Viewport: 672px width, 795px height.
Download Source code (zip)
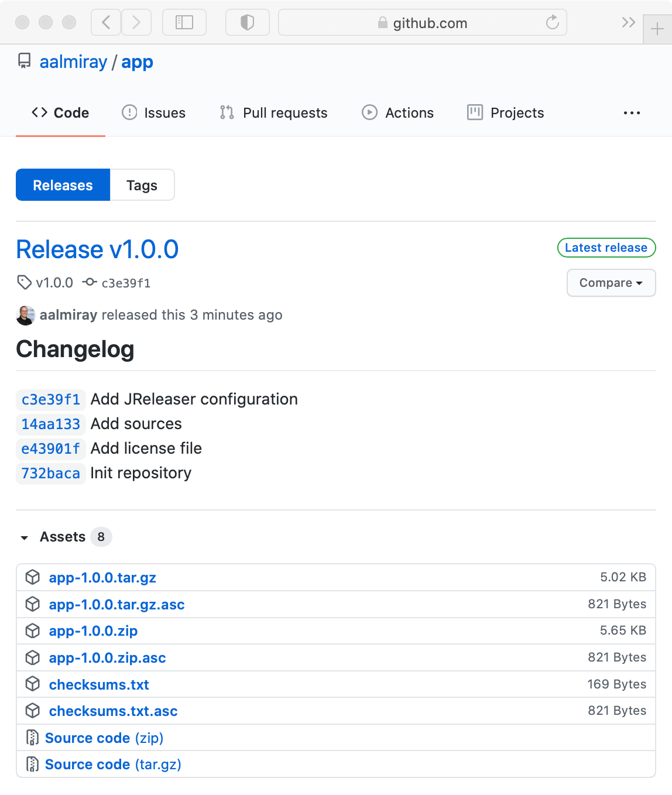[104, 738]
